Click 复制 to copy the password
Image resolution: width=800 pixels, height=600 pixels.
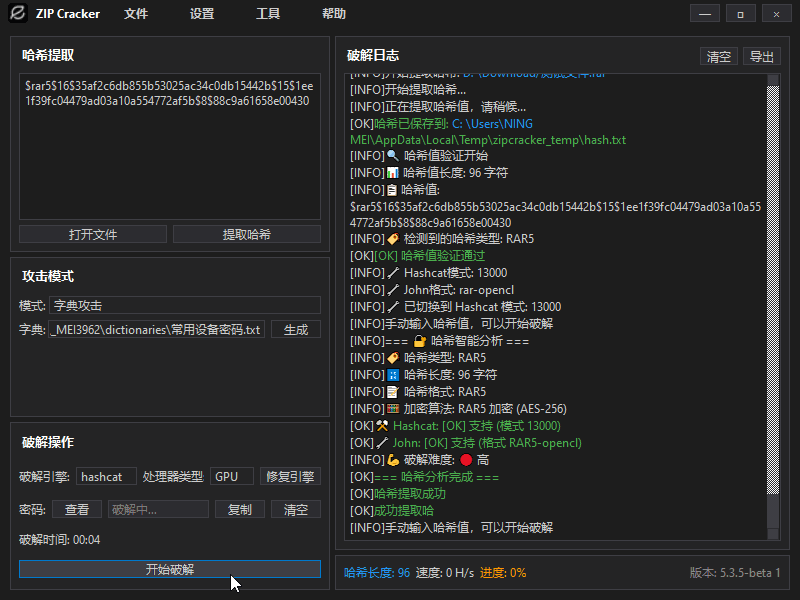(x=240, y=509)
